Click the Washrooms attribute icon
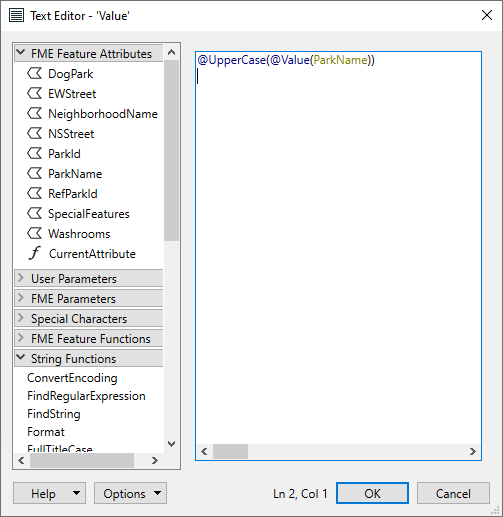The height and width of the screenshot is (517, 503). [x=35, y=233]
